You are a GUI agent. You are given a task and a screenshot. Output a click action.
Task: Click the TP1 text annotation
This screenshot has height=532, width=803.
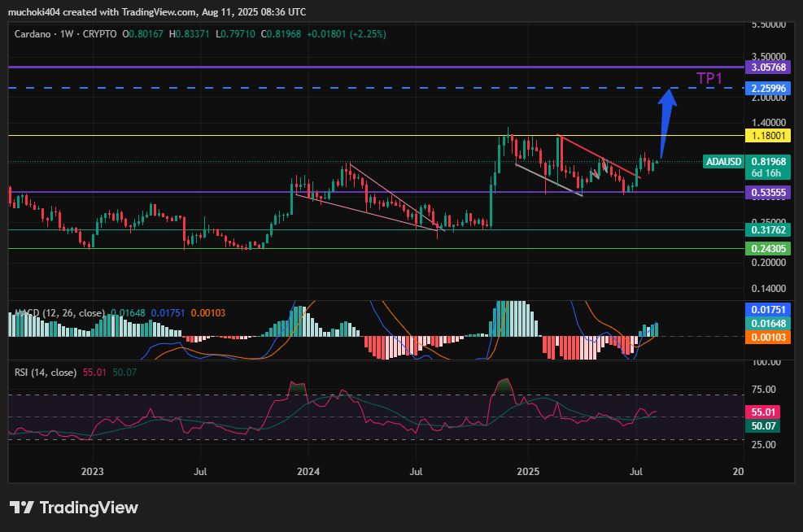click(709, 78)
